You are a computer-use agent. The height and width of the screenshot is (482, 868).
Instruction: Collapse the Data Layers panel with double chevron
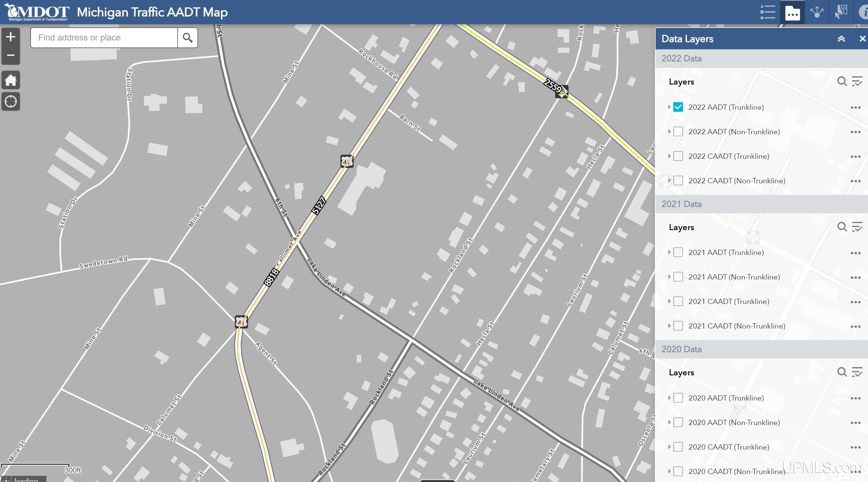(x=841, y=39)
